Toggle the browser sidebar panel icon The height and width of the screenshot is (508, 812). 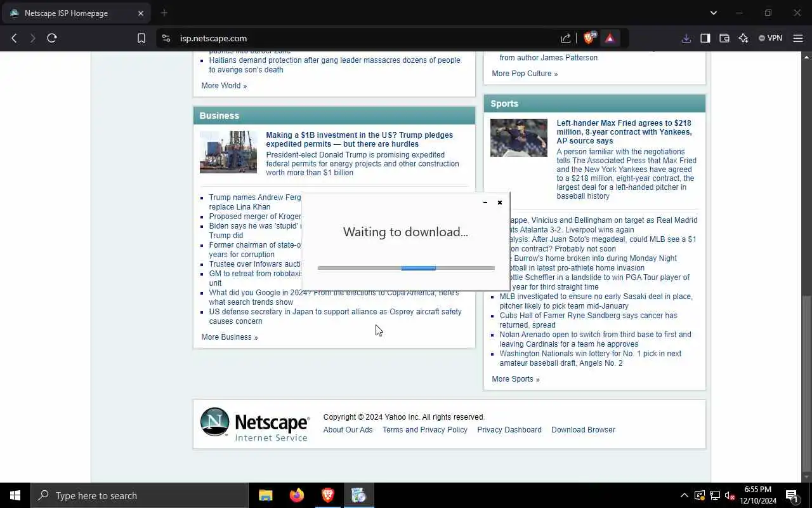[x=705, y=38]
